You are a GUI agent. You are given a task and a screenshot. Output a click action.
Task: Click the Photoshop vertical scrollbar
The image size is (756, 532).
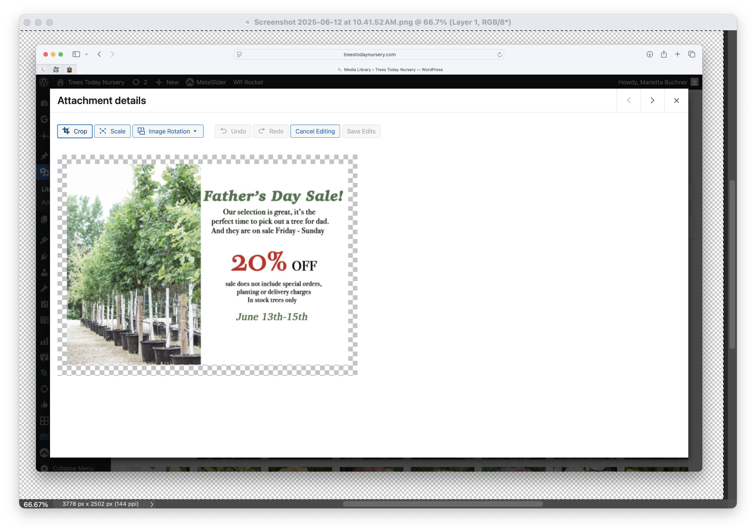click(x=732, y=264)
